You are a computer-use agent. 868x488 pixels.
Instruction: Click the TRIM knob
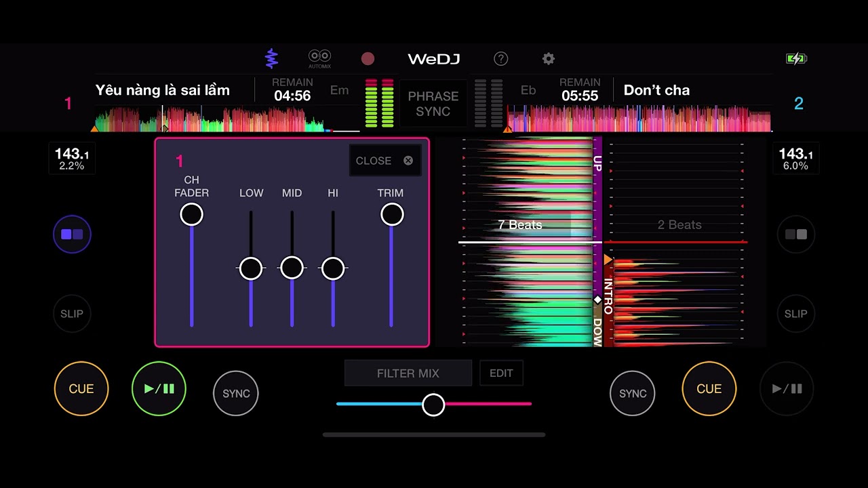click(392, 214)
